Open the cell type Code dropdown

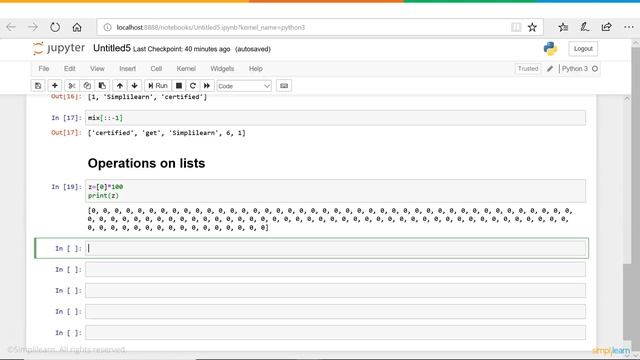click(244, 86)
